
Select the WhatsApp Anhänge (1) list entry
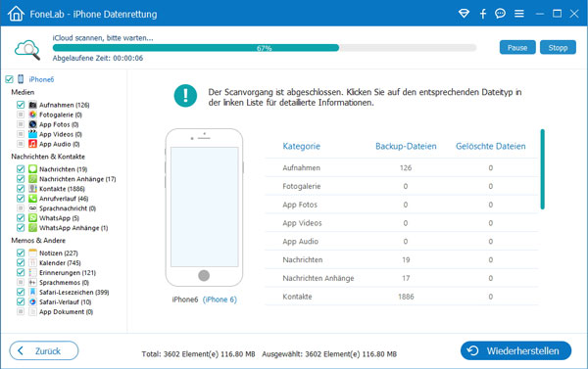[73, 228]
